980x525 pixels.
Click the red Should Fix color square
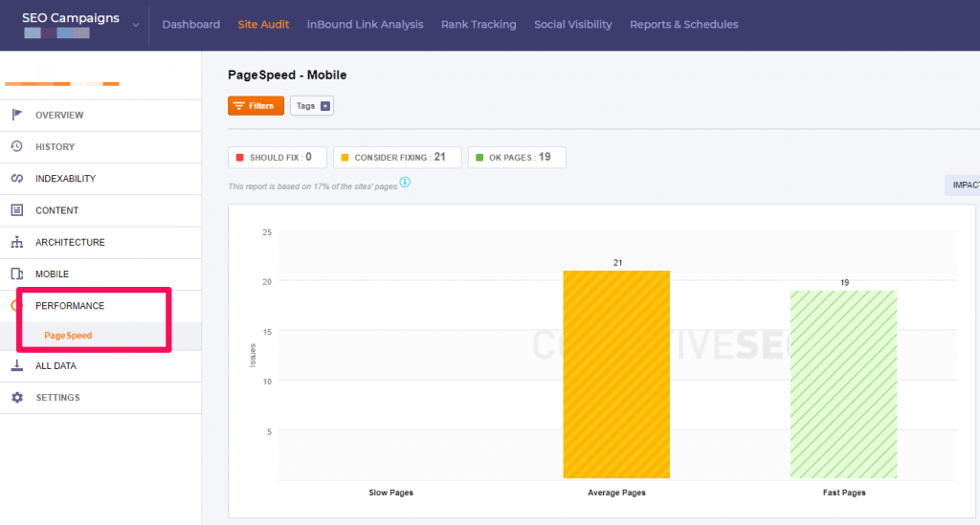(240, 158)
